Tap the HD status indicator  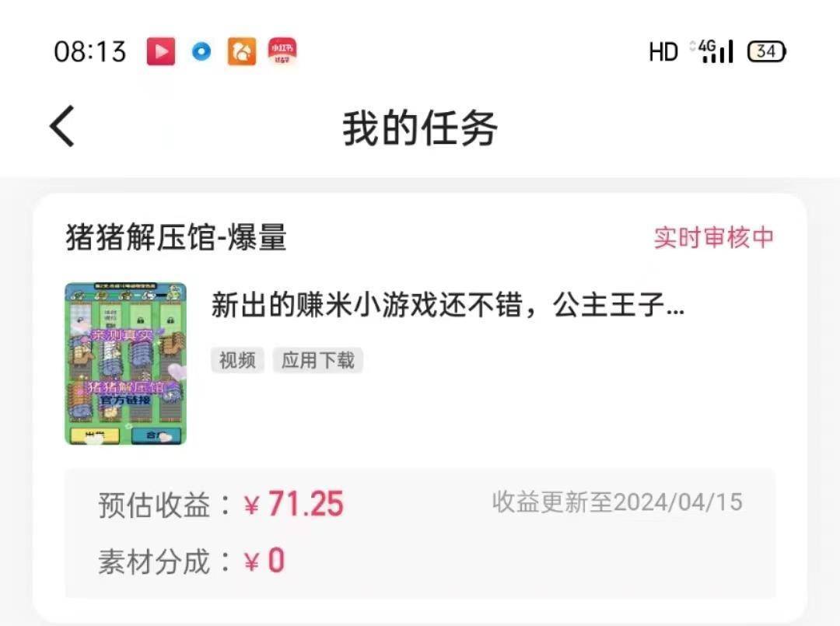click(x=663, y=52)
